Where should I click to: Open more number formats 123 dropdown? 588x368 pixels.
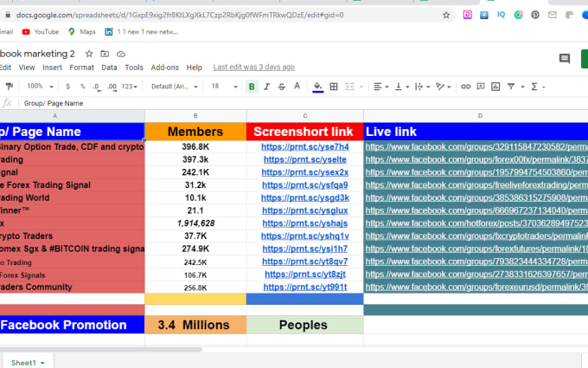tap(130, 87)
